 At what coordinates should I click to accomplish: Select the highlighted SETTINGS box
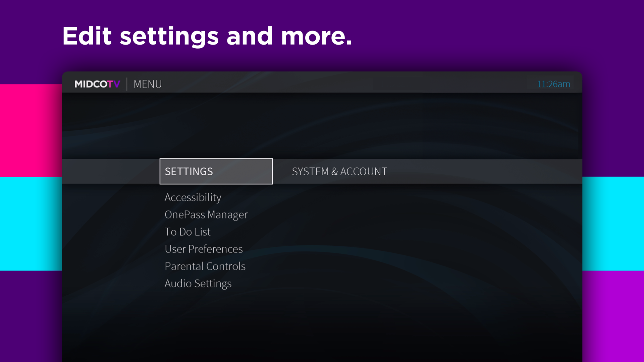point(216,171)
